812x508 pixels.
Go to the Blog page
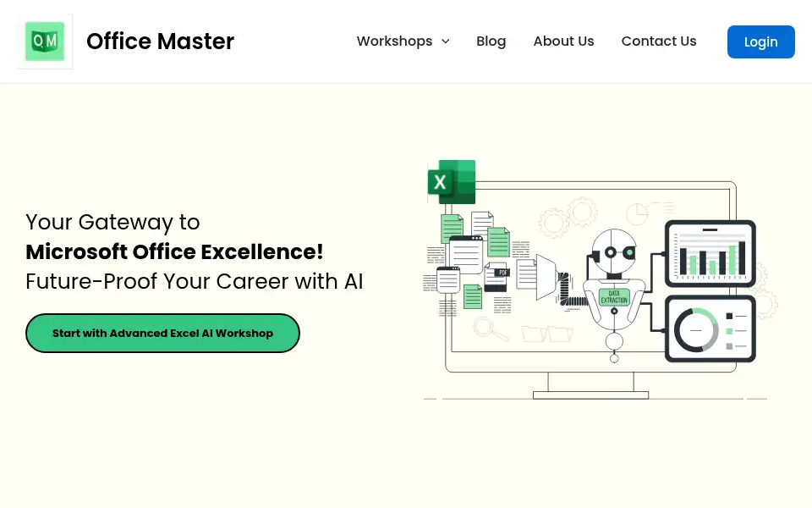pyautogui.click(x=491, y=41)
